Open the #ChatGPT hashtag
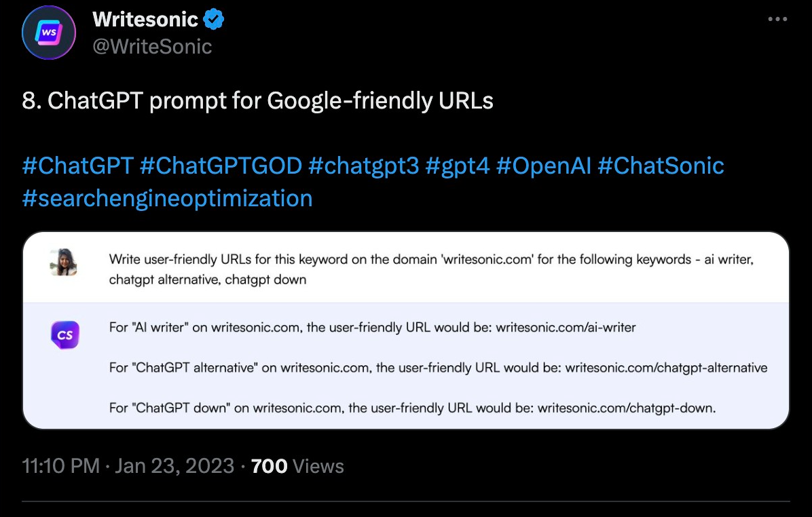812x517 pixels. (x=77, y=166)
